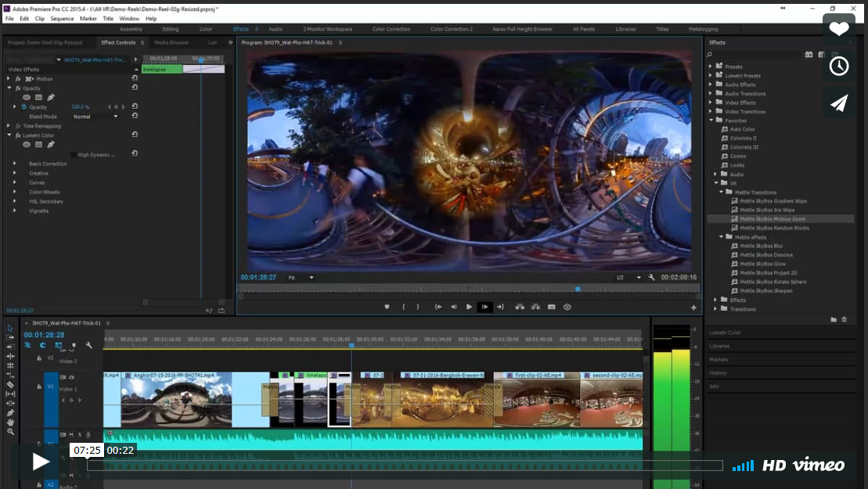Toggle Linked Selection in timeline

58,345
